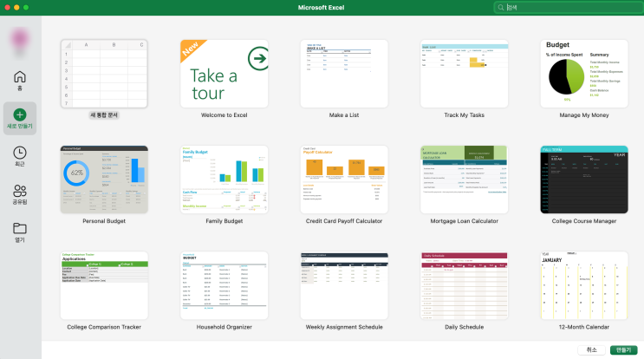The image size is (644, 359).
Task: Click 'College Comparison Tracker' label
Action: pos(104,327)
